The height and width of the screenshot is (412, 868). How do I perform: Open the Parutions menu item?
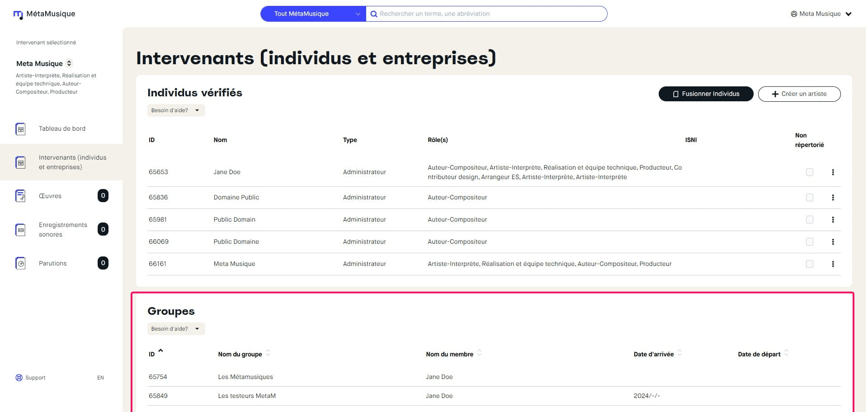coord(52,263)
